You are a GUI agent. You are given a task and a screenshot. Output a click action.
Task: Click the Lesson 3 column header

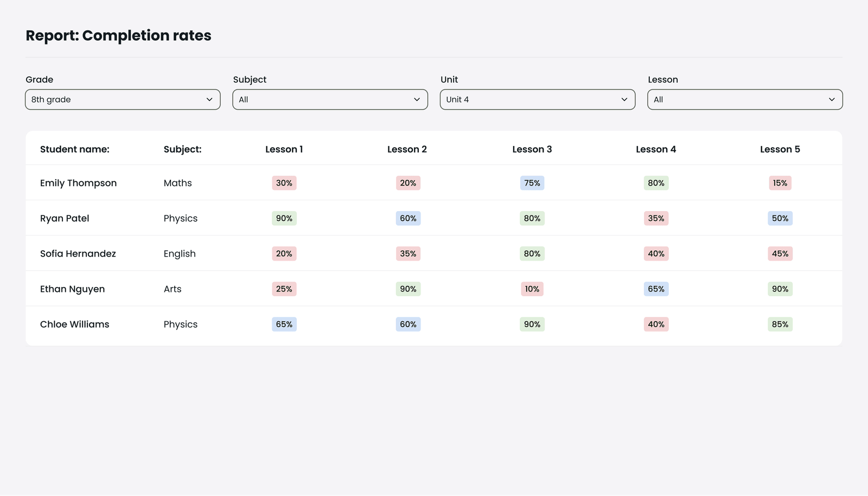[x=532, y=149]
